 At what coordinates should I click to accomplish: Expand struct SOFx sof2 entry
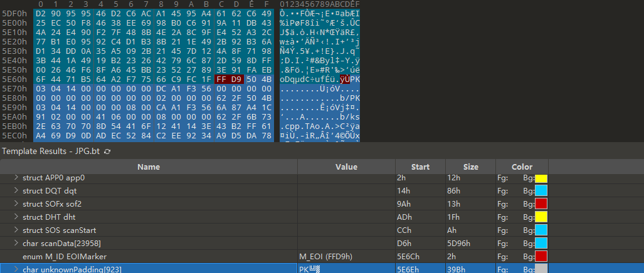(x=16, y=203)
